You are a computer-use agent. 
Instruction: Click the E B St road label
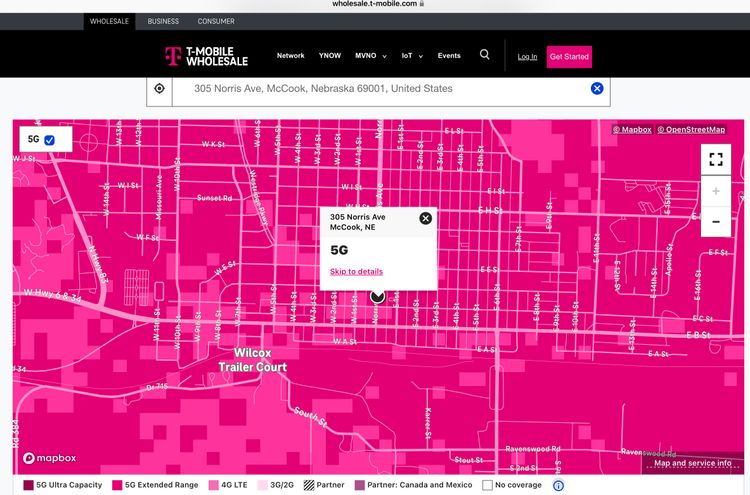click(x=698, y=335)
